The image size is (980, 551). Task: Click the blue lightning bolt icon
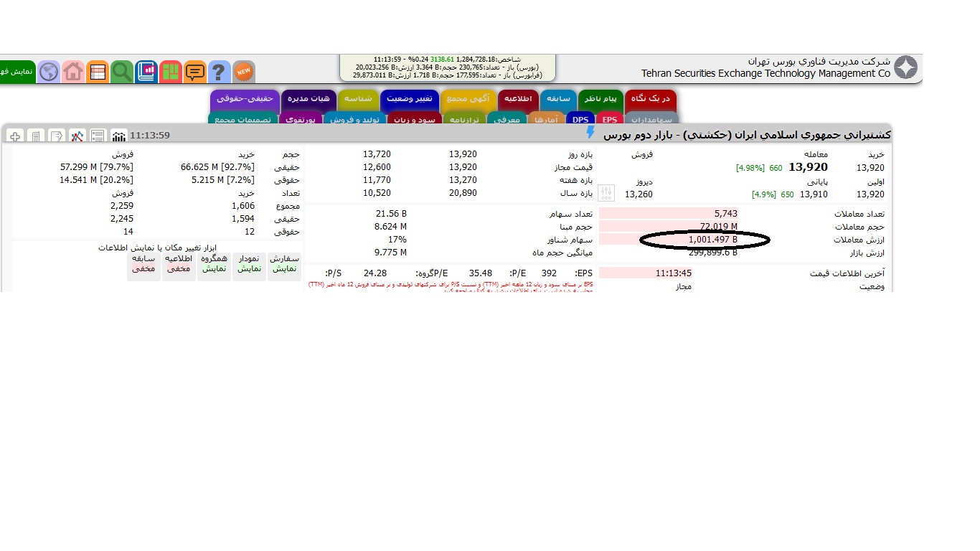click(x=590, y=133)
